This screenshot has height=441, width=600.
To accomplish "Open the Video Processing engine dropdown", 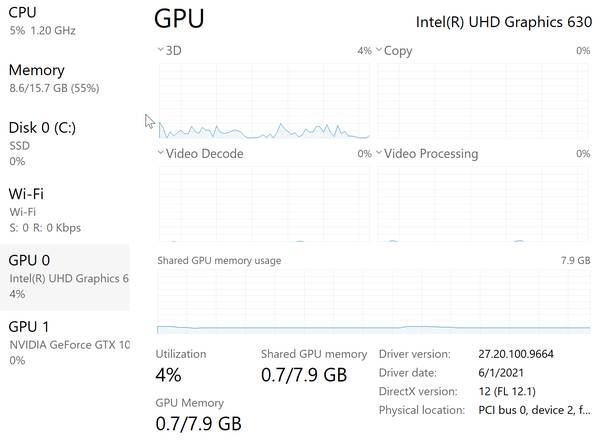I will point(380,154).
